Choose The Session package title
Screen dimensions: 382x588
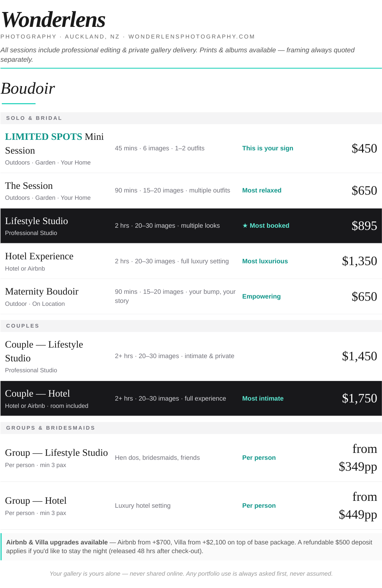(x=29, y=186)
